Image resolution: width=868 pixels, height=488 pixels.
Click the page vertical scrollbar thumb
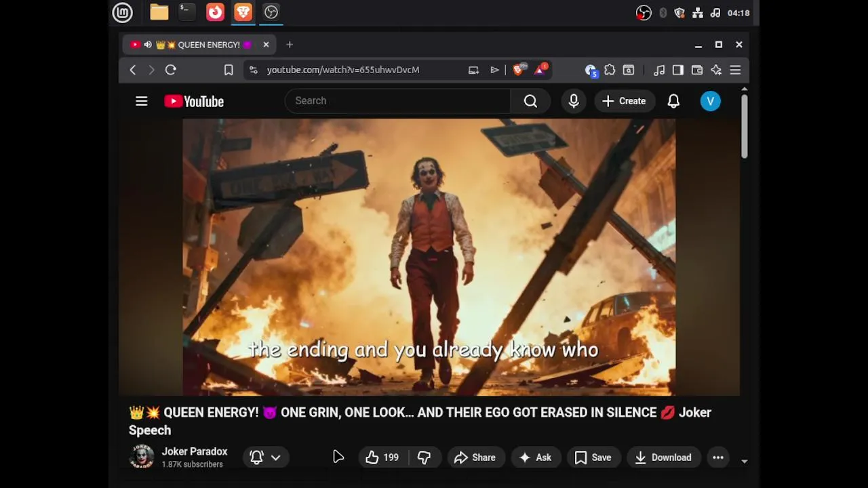[744, 127]
